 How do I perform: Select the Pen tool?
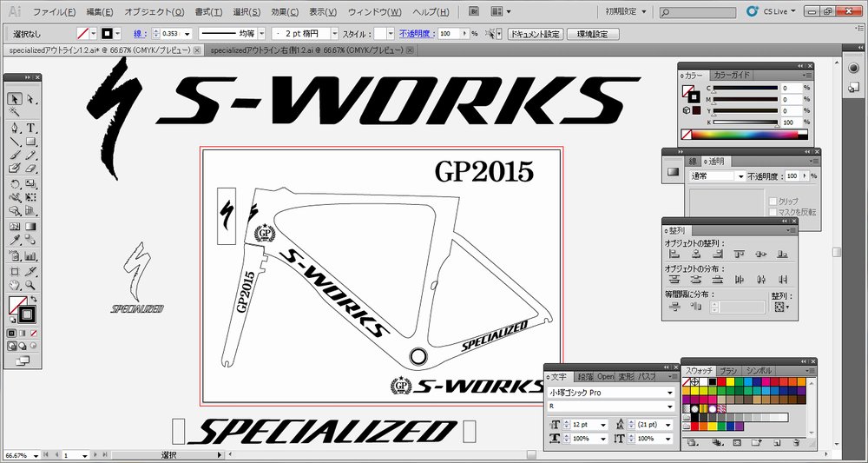(x=15, y=128)
